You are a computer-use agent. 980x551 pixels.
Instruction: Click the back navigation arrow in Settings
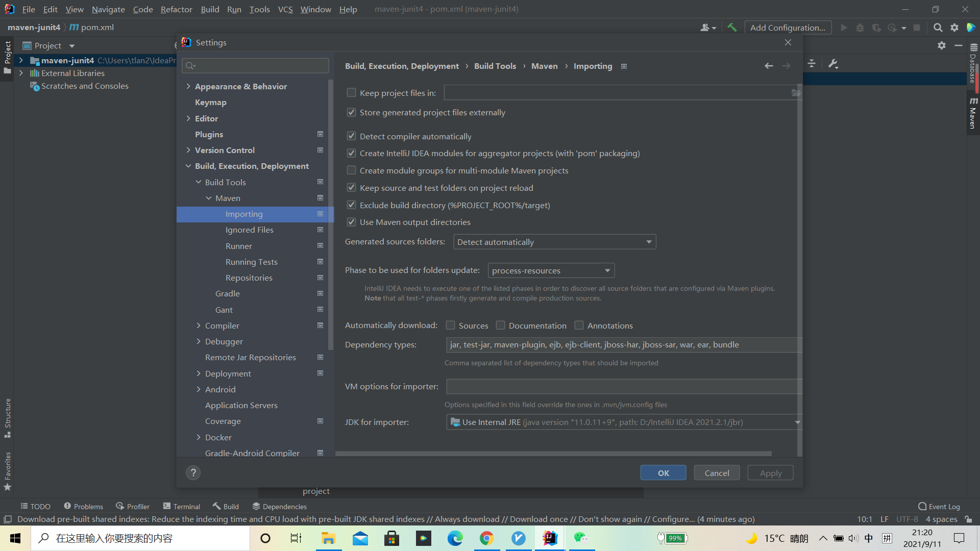[769, 66]
